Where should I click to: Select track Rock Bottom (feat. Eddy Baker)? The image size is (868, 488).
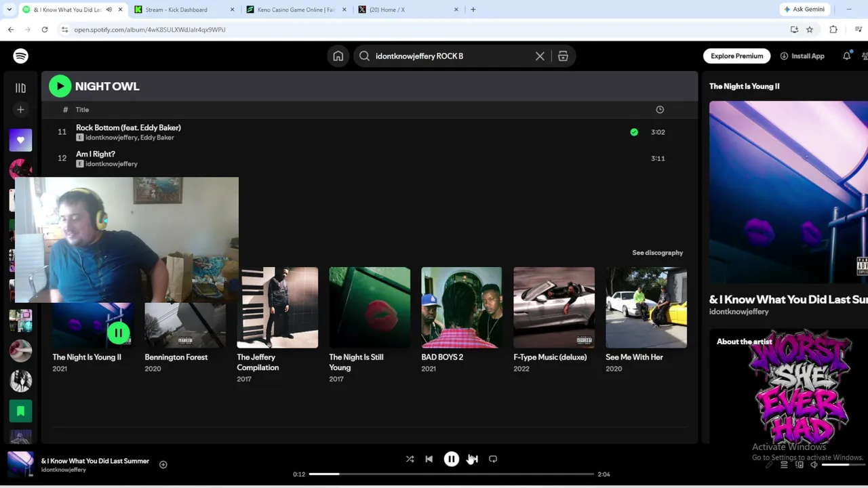point(128,127)
